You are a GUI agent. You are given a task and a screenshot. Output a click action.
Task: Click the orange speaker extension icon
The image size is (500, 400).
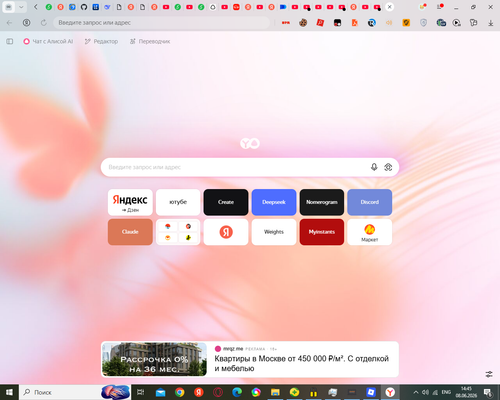[x=389, y=23]
